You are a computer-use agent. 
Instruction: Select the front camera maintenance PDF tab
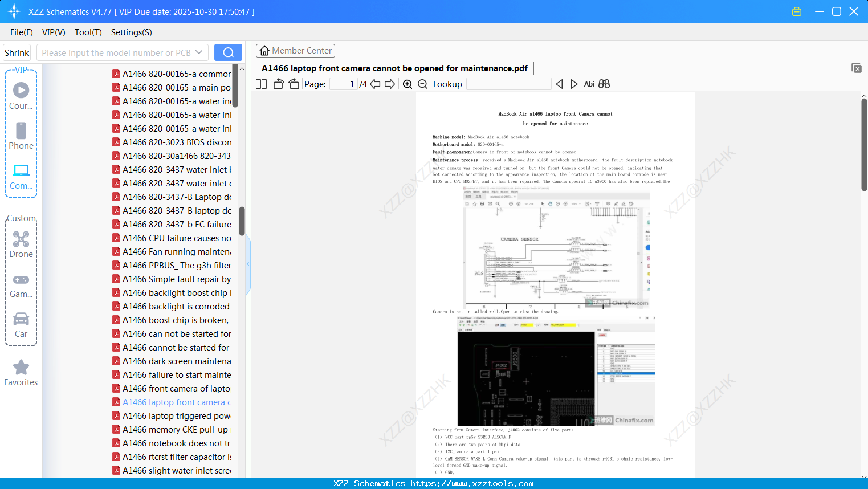[394, 68]
